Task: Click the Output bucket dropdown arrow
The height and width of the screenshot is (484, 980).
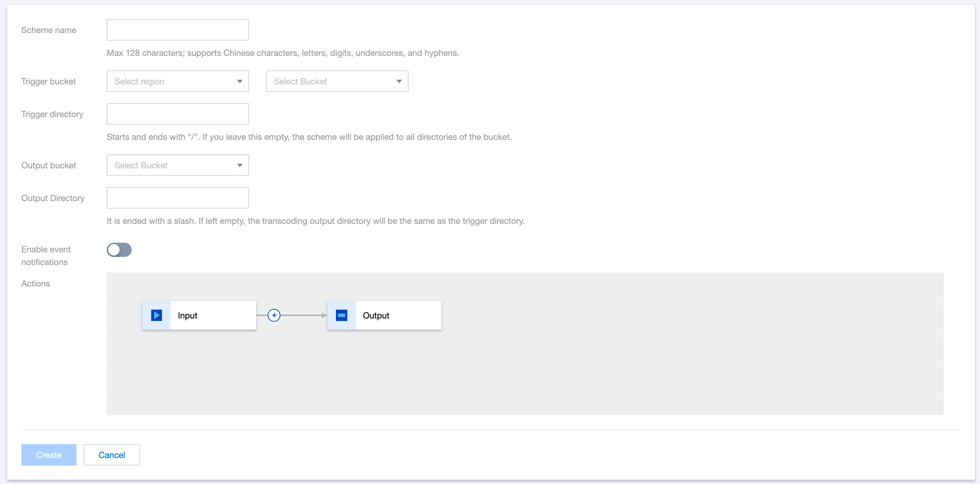Action: [x=240, y=165]
